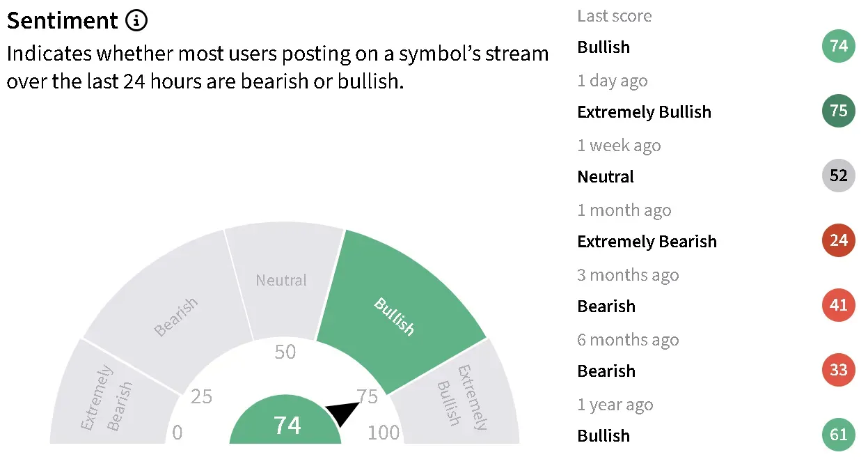Click the Sentiment heading
Screen dimensions: 868x466
pyautogui.click(x=63, y=22)
